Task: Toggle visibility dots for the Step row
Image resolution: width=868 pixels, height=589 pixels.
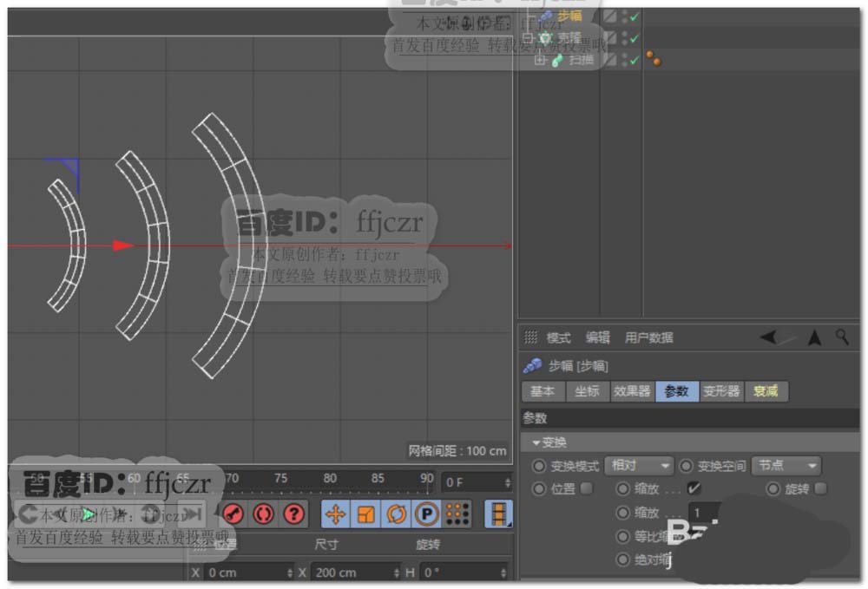Action: (x=624, y=16)
